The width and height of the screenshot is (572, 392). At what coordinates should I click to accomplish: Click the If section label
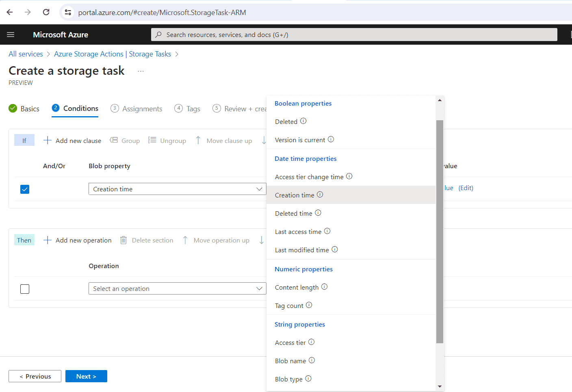point(24,140)
